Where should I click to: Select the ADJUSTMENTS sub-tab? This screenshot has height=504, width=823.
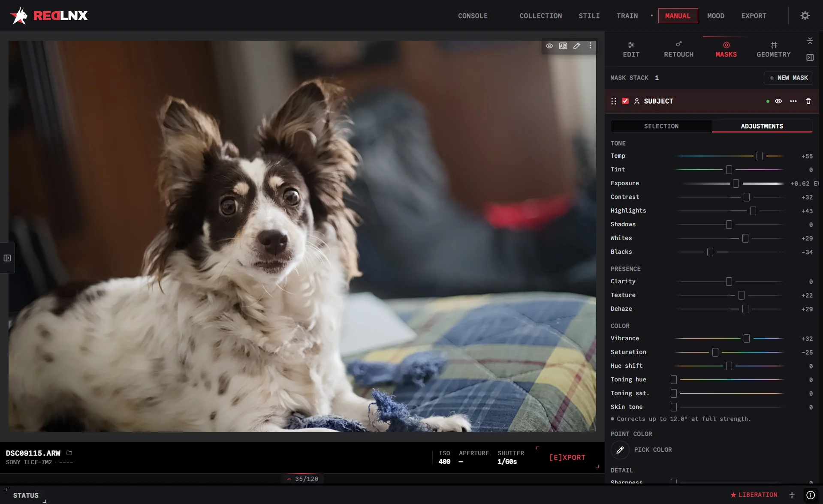coord(762,126)
